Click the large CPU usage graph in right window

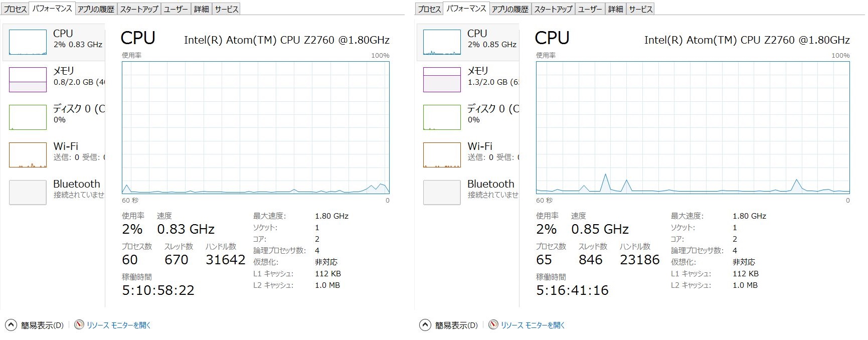point(692,127)
